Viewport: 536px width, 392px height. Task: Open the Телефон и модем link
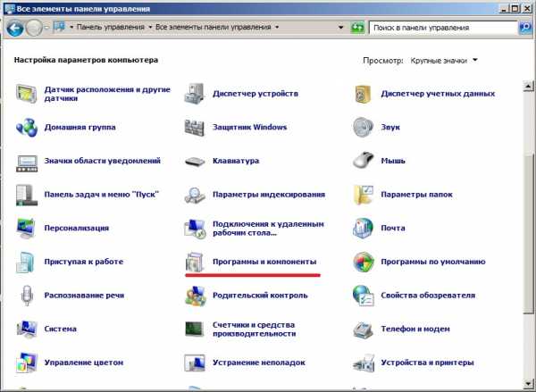415,329
